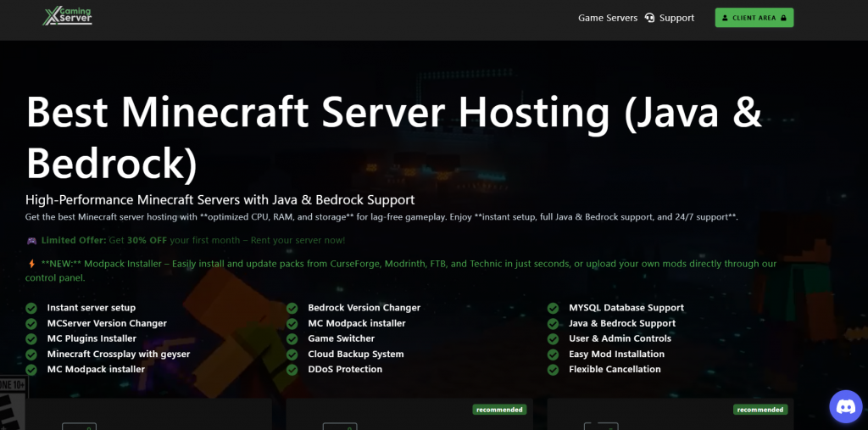Click the MC Plugins Installer text
The width and height of the screenshot is (868, 430).
tap(92, 338)
